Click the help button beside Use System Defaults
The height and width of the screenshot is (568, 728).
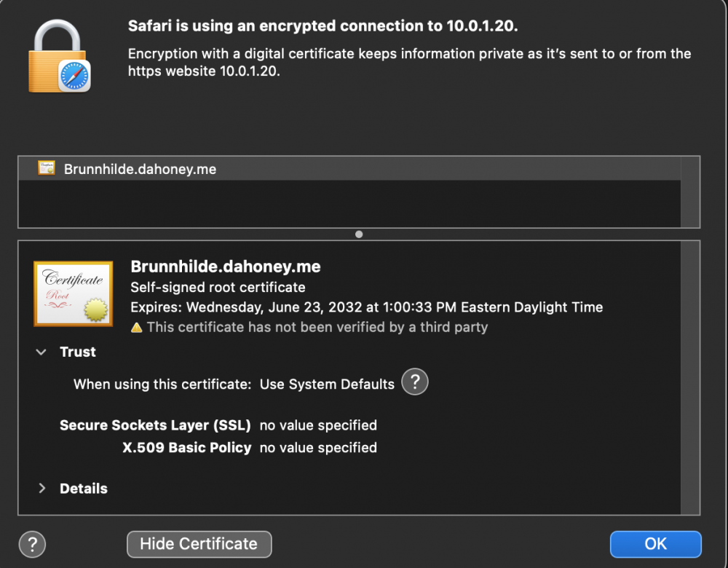415,382
